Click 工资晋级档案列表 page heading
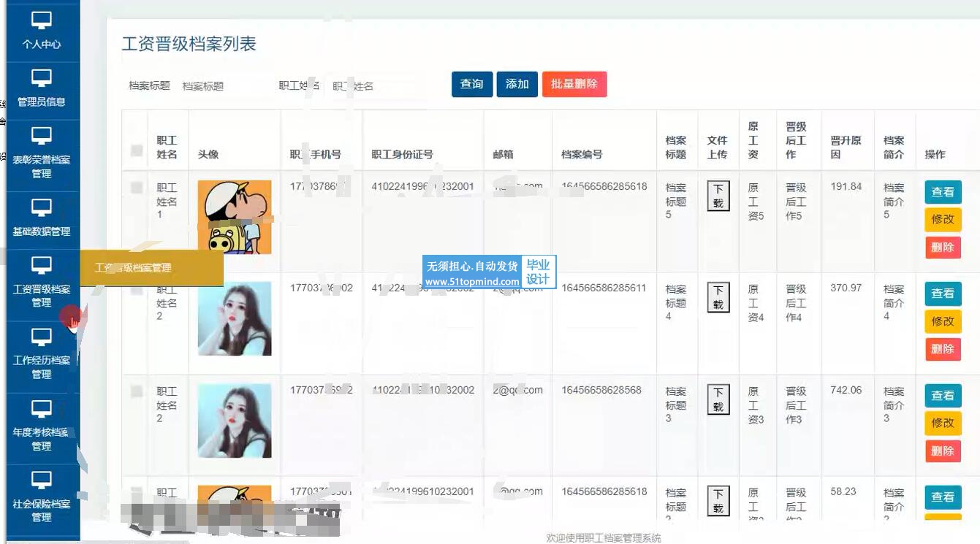The width and height of the screenshot is (980, 544). (x=189, y=44)
